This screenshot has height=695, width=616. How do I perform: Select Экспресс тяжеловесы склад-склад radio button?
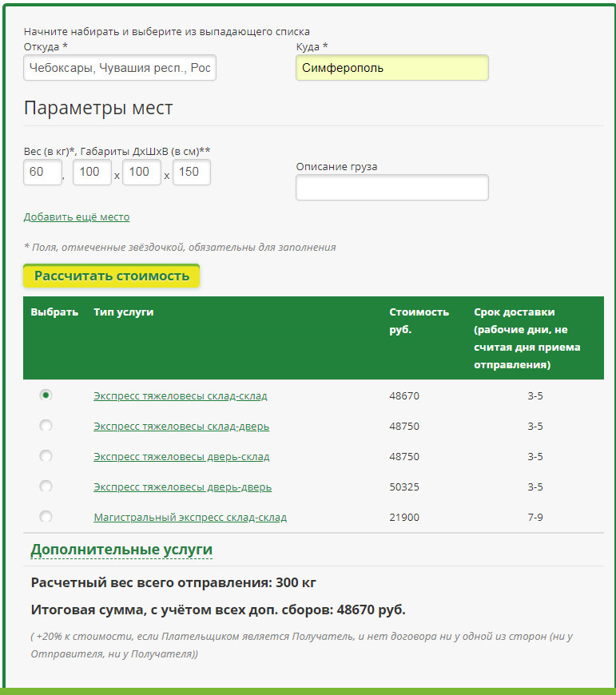point(46,395)
